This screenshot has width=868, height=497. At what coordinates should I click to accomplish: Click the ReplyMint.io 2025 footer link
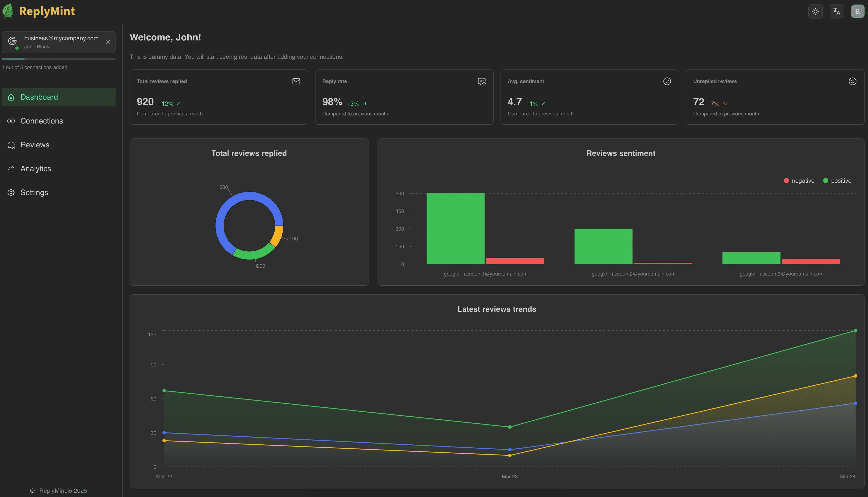click(63, 490)
